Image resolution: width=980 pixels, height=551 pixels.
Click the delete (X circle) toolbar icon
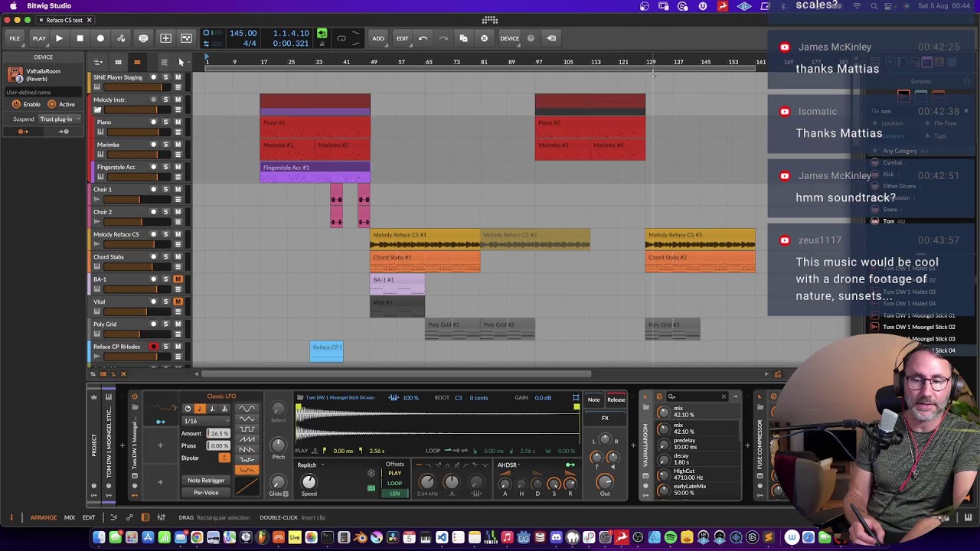click(484, 38)
